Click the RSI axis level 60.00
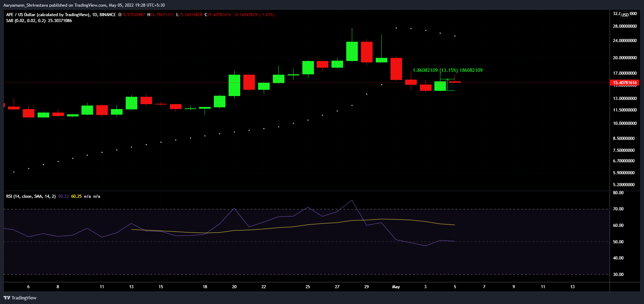Image resolution: width=644 pixels, height=304 pixels. coord(618,225)
